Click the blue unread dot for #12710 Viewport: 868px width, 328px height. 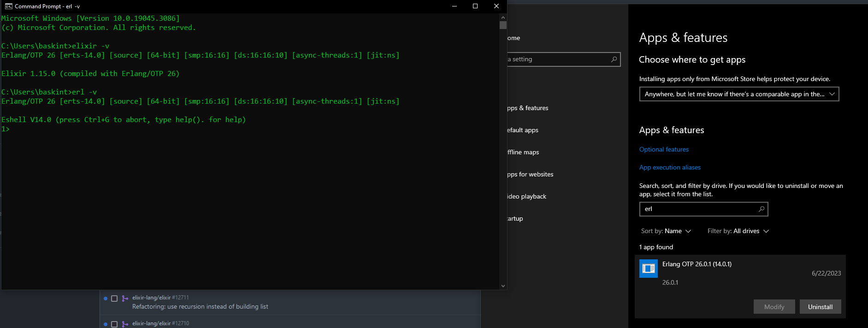[x=106, y=324]
